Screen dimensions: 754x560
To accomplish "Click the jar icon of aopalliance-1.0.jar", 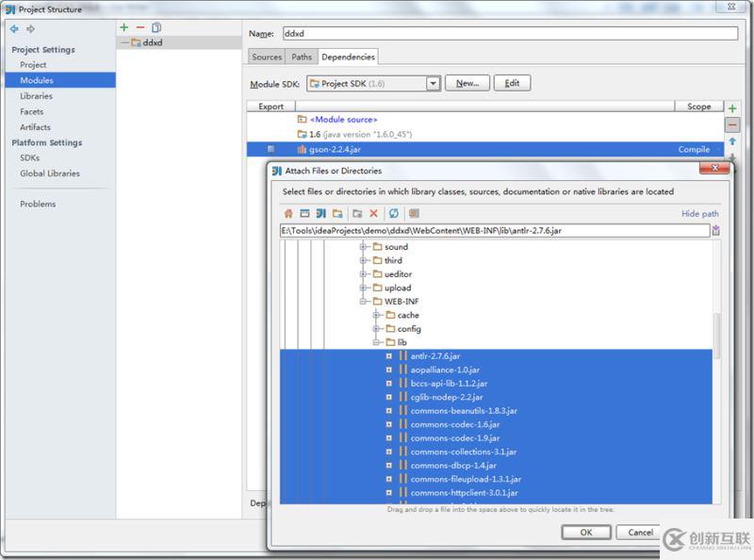I will coord(403,370).
